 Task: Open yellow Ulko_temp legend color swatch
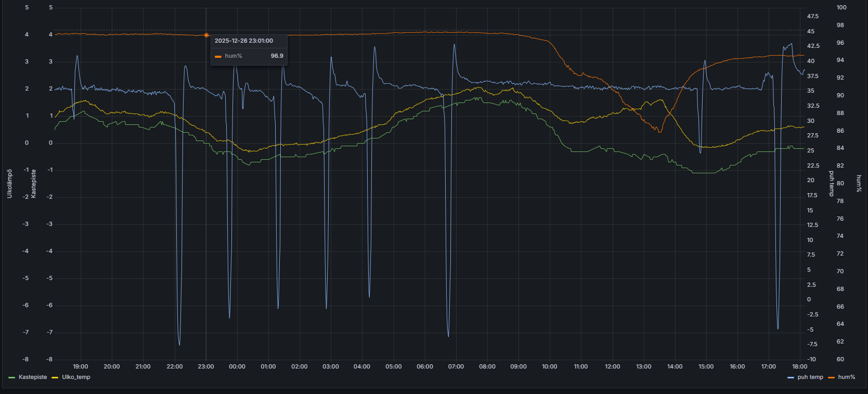(x=55, y=377)
